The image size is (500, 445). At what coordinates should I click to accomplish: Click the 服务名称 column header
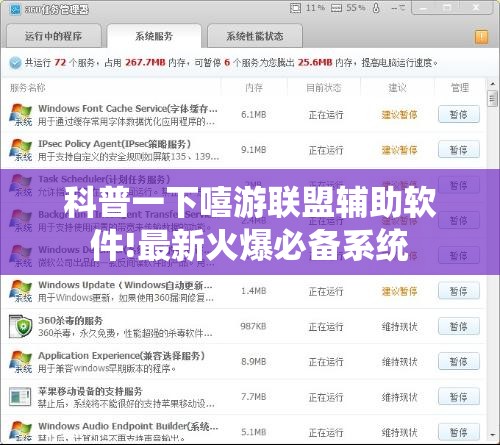tap(28, 88)
